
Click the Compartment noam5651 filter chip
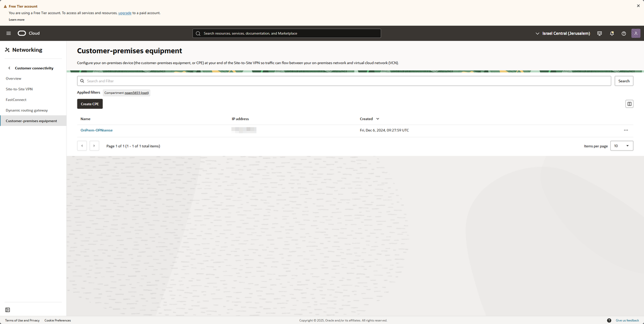[126, 93]
